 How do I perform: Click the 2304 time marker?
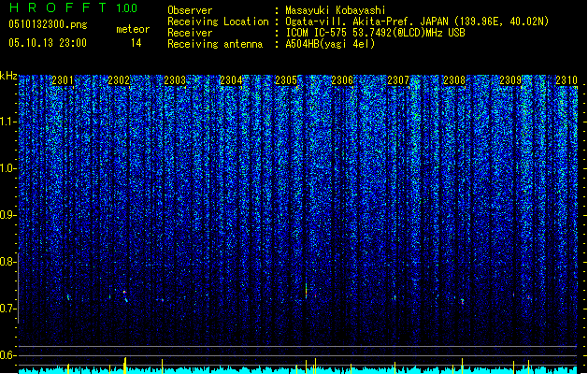point(231,80)
